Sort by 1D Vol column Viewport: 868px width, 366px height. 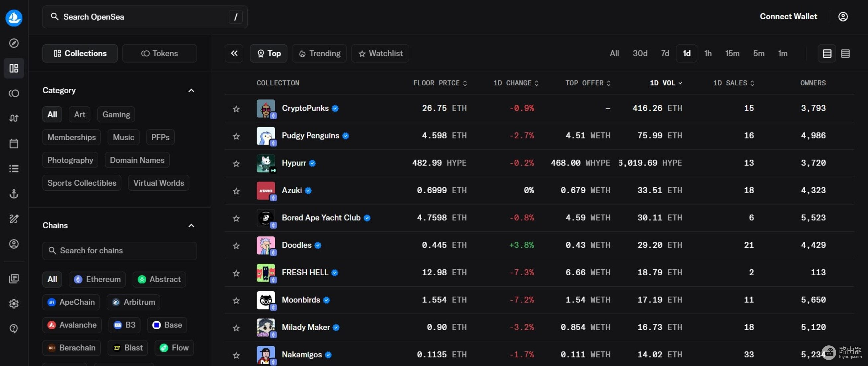point(666,83)
